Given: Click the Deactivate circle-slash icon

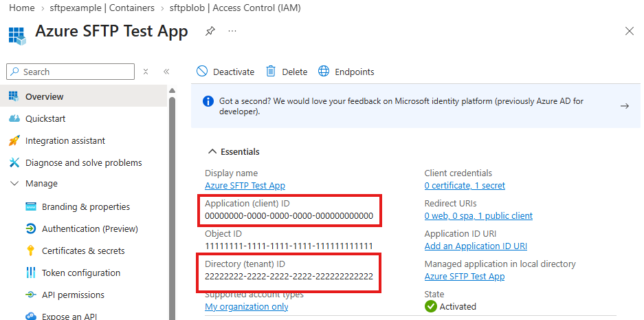Looking at the screenshot, I should click(202, 71).
